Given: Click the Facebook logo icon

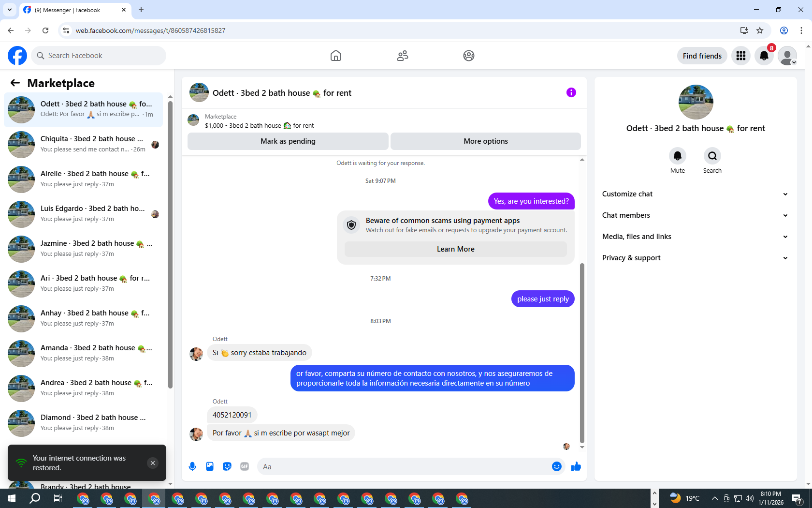Looking at the screenshot, I should (17, 56).
